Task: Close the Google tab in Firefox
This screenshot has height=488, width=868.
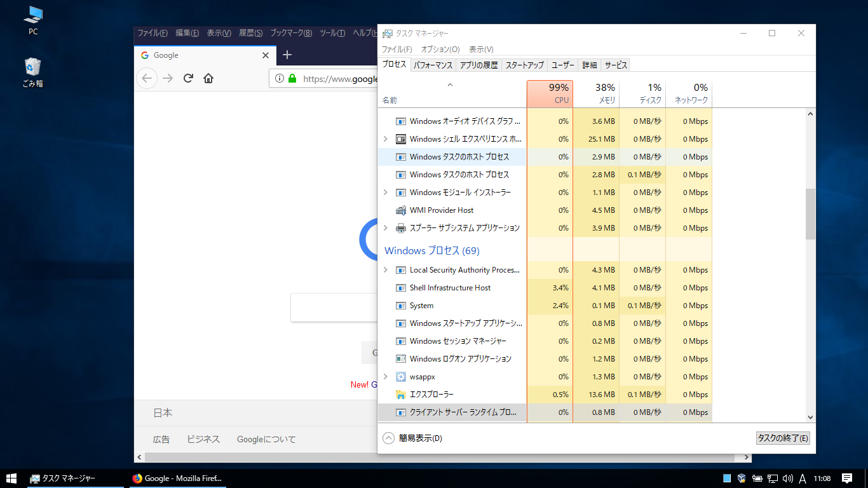Action: coord(266,55)
